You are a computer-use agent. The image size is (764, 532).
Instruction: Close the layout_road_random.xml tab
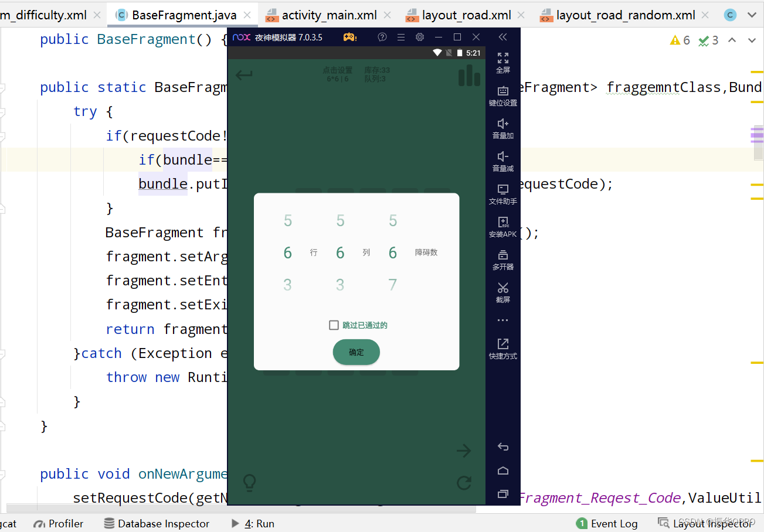pos(707,16)
